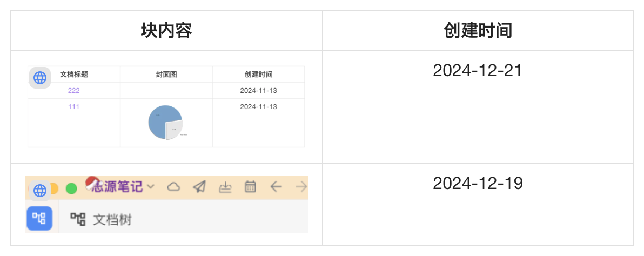Go back with the left arrow

tap(276, 187)
